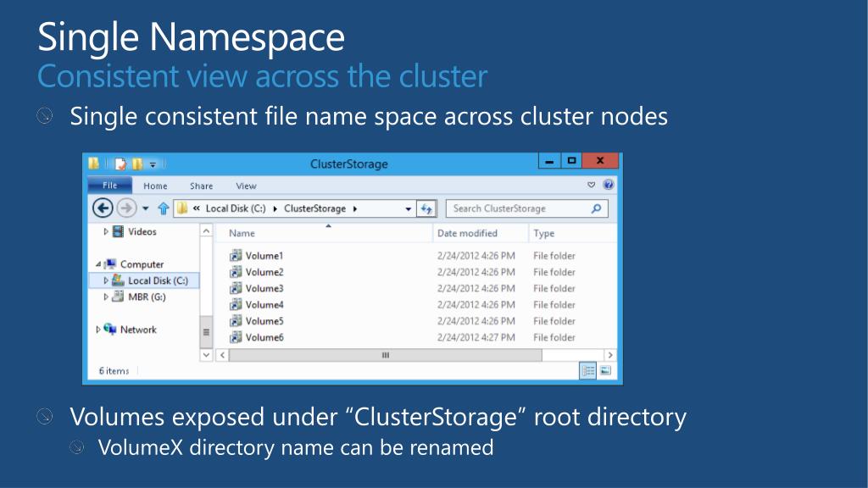Click the horizontal scrollbar thumb

tap(386, 355)
